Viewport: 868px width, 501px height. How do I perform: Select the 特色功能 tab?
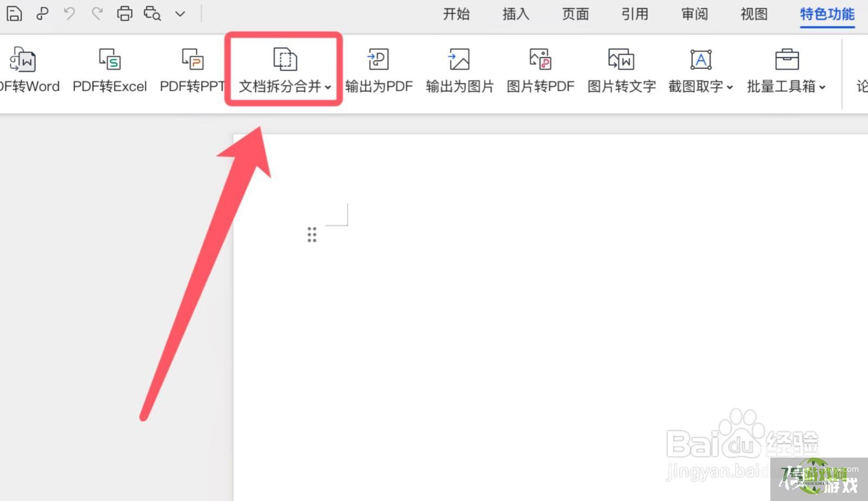point(827,14)
